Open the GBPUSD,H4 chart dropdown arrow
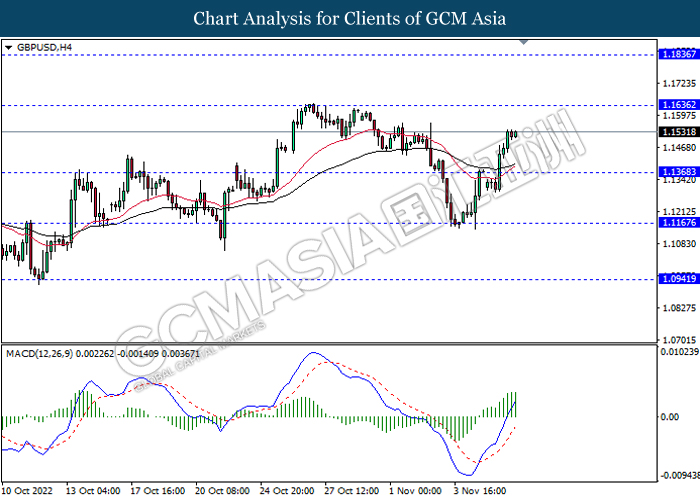Screen dimensions: 700x500 (8, 47)
